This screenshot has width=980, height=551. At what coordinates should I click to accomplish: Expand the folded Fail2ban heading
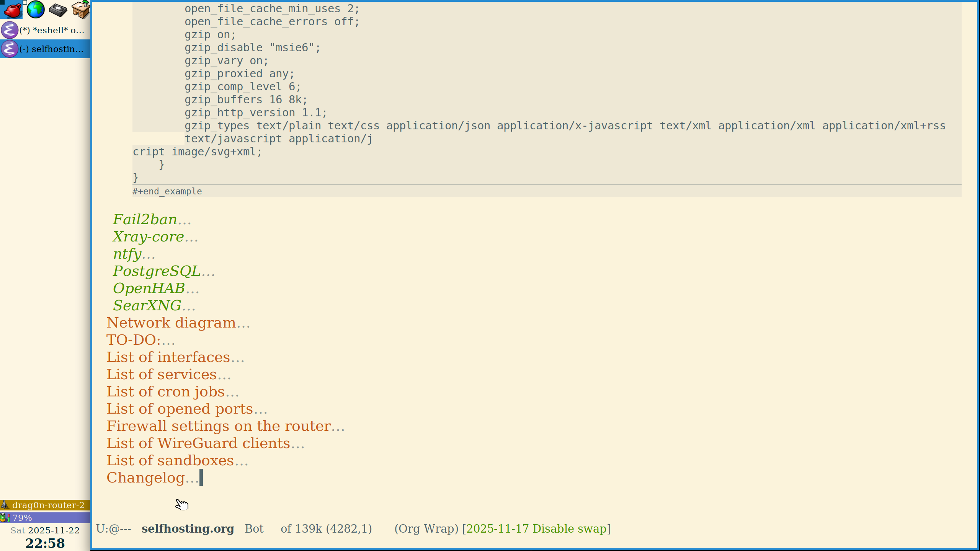coord(145,220)
